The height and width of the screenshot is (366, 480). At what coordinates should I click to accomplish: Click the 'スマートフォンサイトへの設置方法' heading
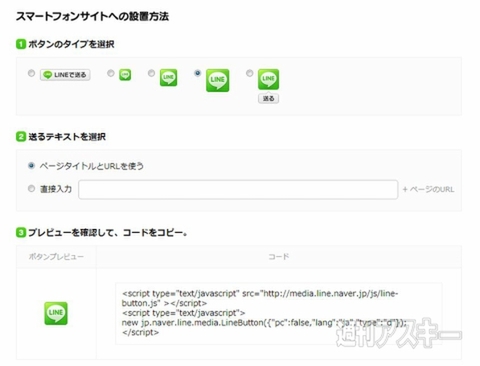[x=92, y=16]
